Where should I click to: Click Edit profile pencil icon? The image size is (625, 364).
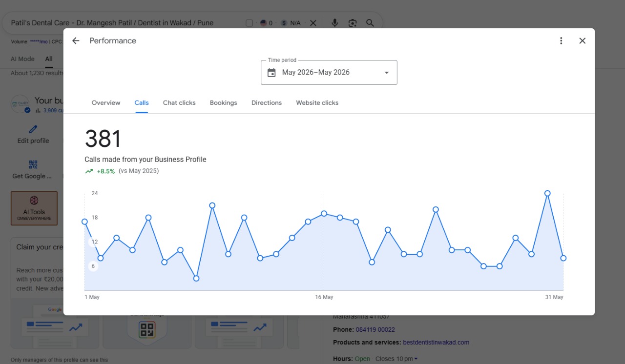33,129
